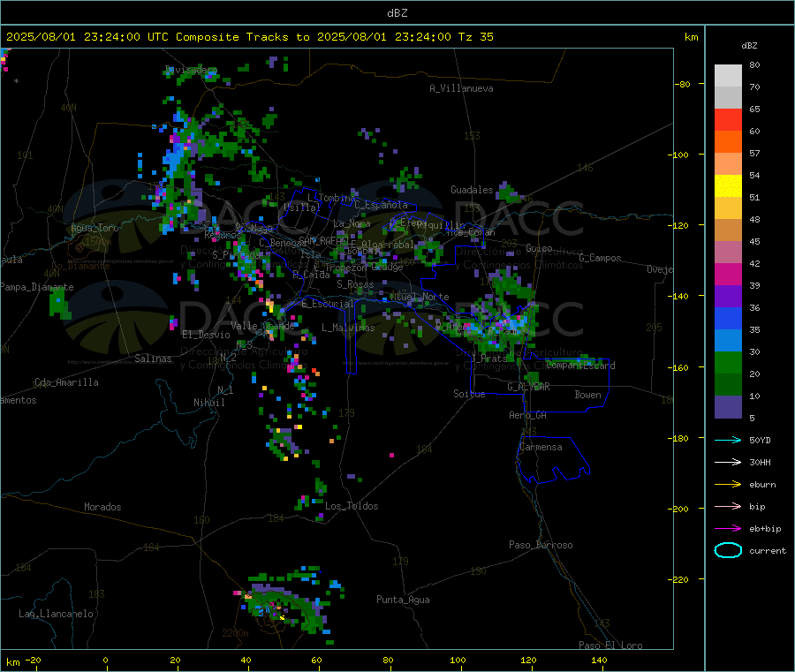795x672 pixels.
Task: Click the 80 dBZ color swatch
Action: [x=728, y=76]
